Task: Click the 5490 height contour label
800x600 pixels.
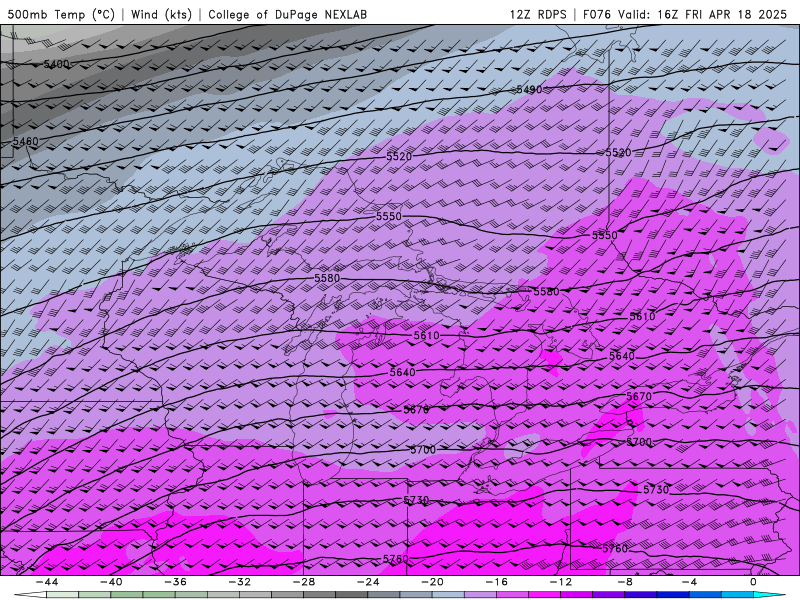Action: (529, 90)
